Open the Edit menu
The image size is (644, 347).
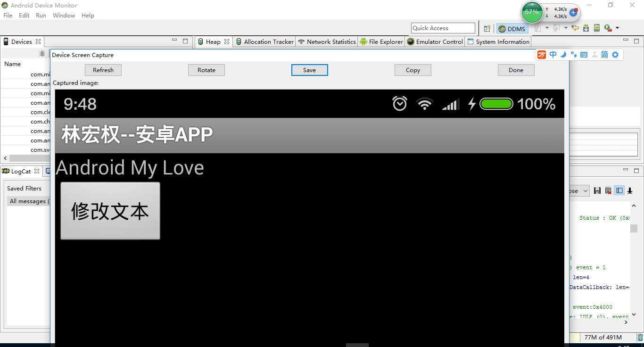[x=24, y=15]
